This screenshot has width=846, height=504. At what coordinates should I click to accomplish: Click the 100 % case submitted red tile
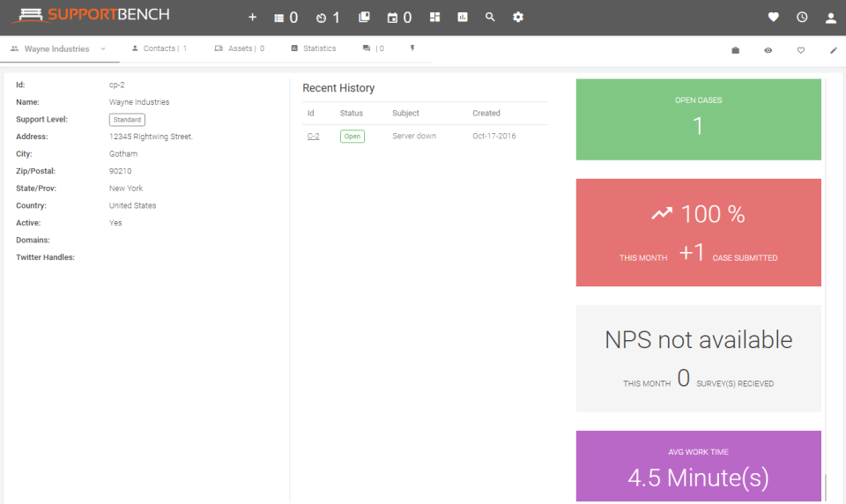tap(698, 232)
